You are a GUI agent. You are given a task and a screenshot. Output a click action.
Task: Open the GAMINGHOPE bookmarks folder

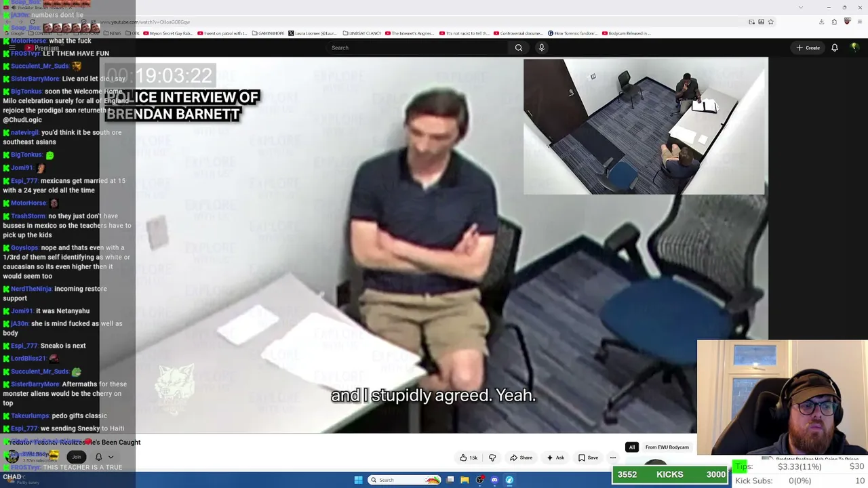tap(268, 33)
